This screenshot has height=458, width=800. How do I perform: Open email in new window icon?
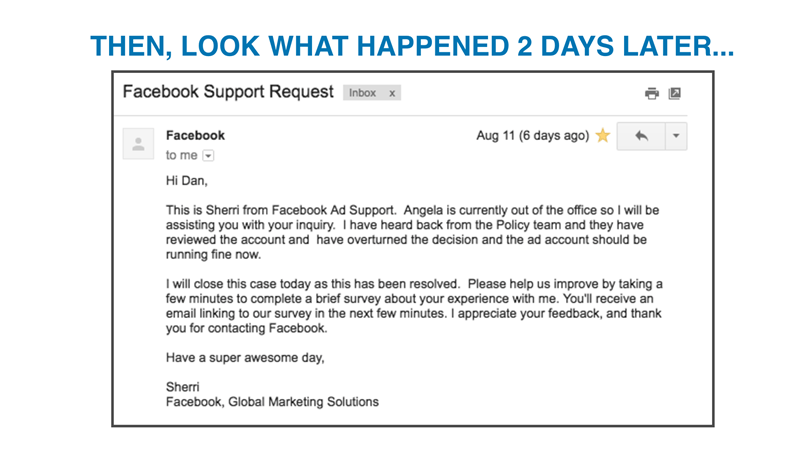[675, 93]
